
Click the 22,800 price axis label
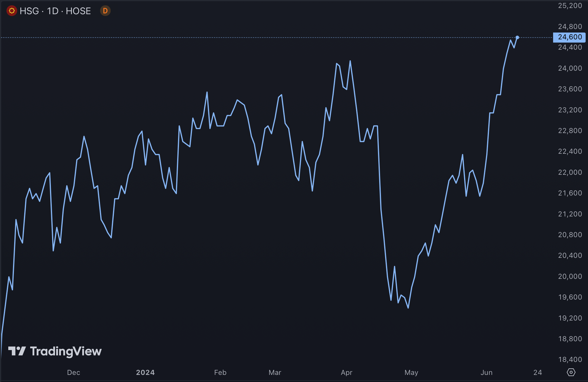coord(570,131)
